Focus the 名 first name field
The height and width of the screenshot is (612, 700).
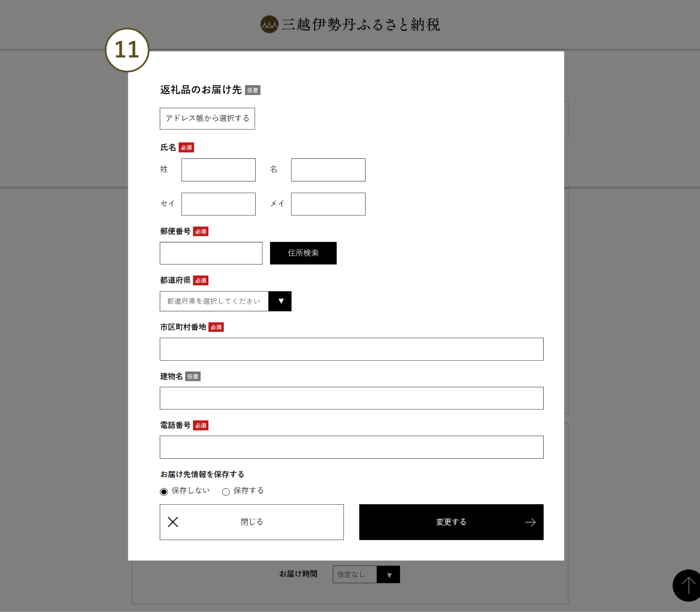click(x=328, y=170)
